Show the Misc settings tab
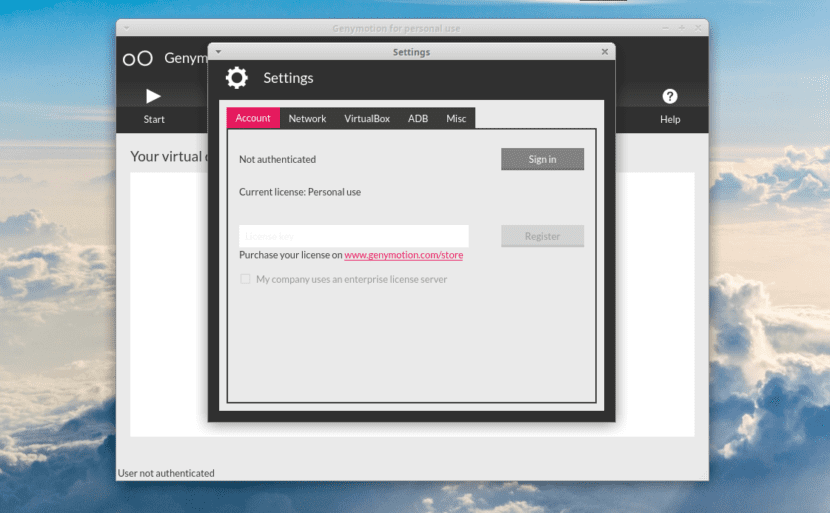 point(456,118)
